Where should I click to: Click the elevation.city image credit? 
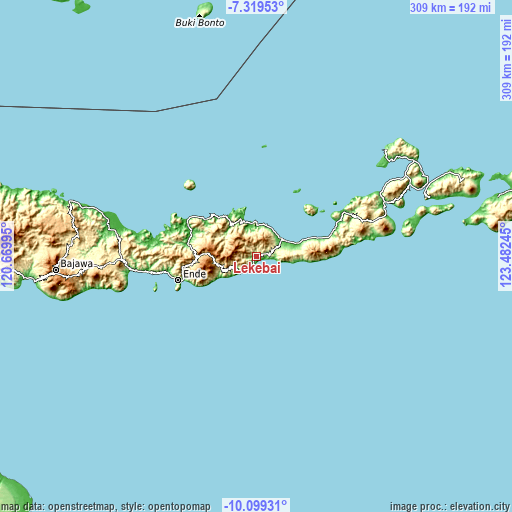(x=451, y=507)
